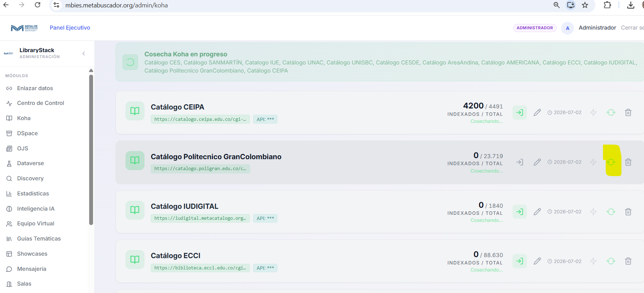
Task: Resync the Catálogo CEIPA harvest
Action: click(x=611, y=113)
